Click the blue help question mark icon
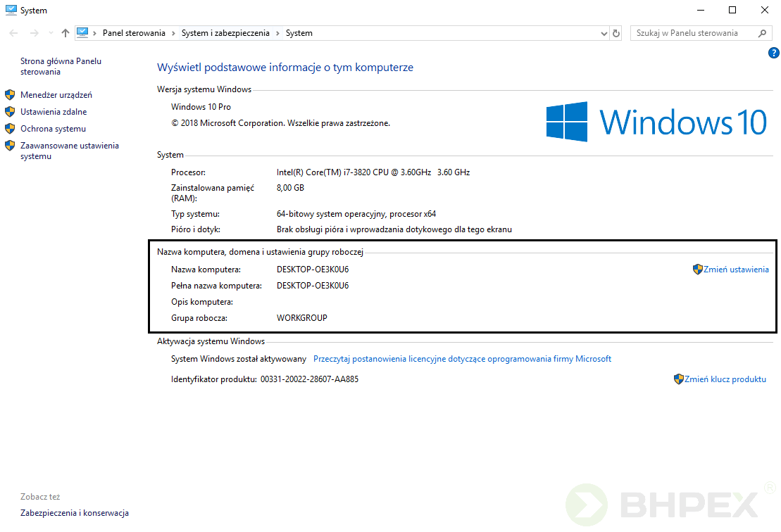 774,53
